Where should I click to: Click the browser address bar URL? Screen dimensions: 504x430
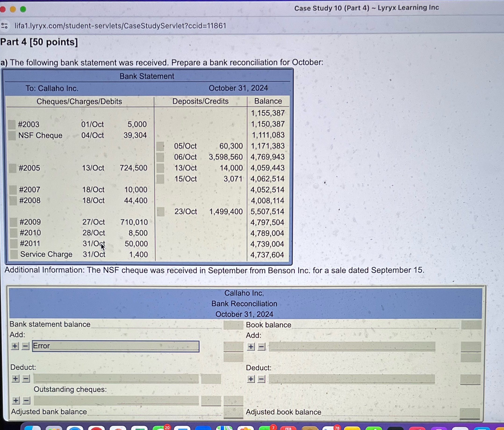click(120, 26)
